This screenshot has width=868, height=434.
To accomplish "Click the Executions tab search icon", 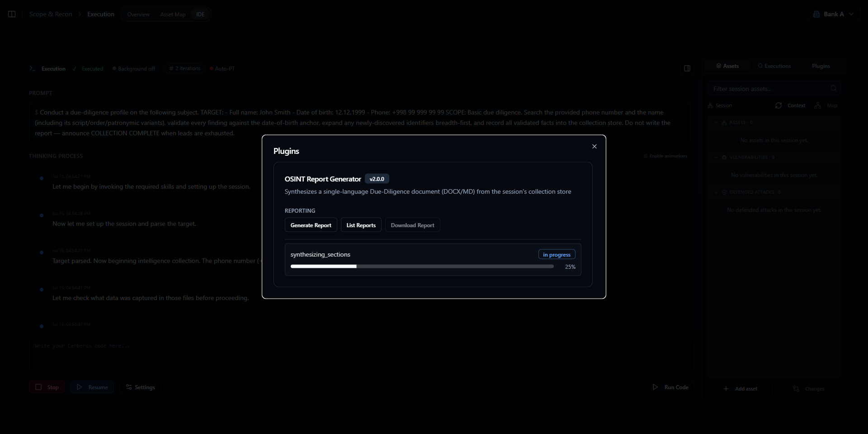I will 760,66.
